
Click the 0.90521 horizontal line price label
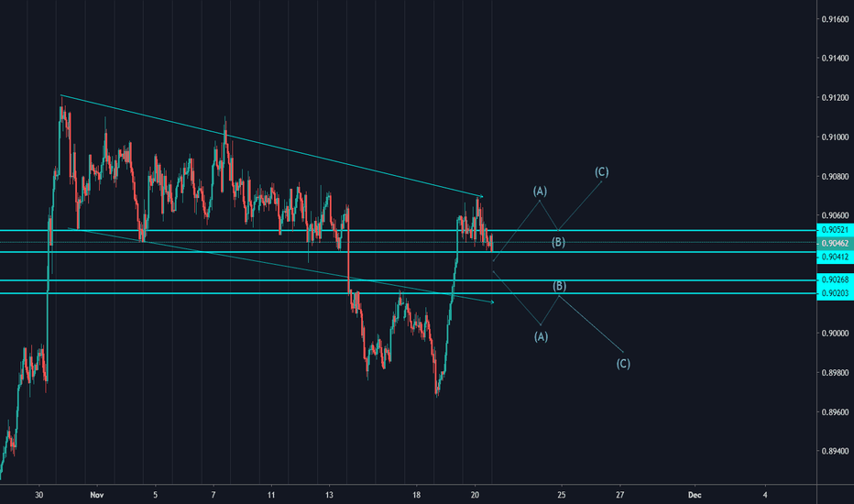coord(833,230)
